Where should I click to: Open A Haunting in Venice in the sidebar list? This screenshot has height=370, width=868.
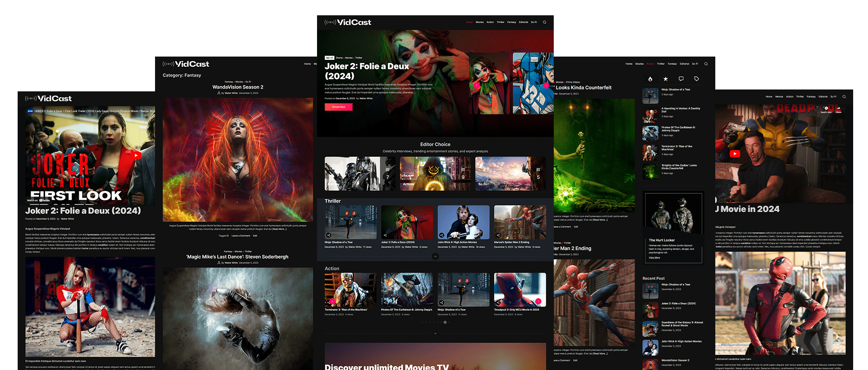coord(680,110)
